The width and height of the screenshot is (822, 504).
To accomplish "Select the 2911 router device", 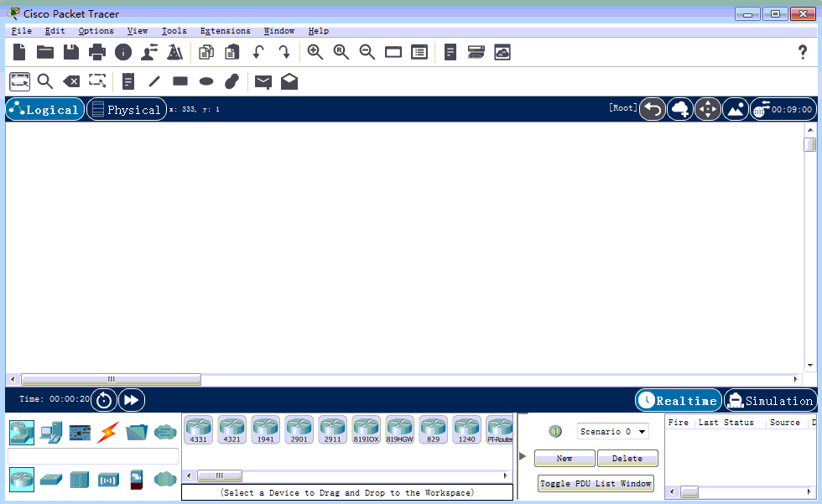I will (332, 429).
